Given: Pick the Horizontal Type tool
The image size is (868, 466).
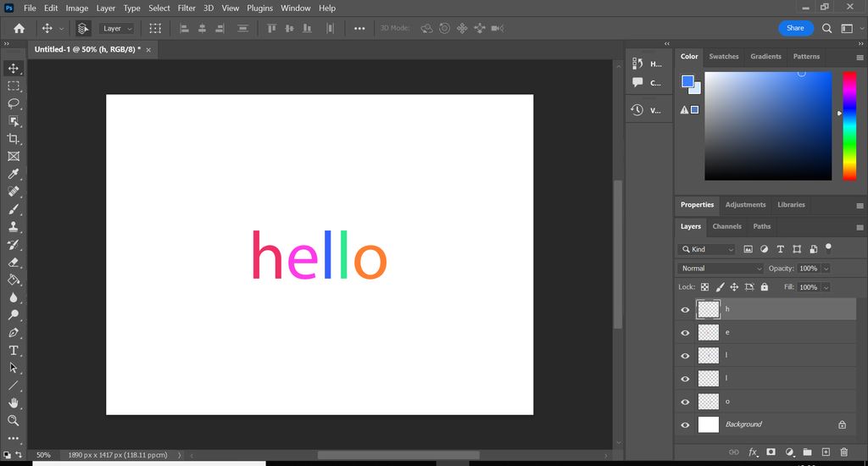Looking at the screenshot, I should (x=14, y=351).
